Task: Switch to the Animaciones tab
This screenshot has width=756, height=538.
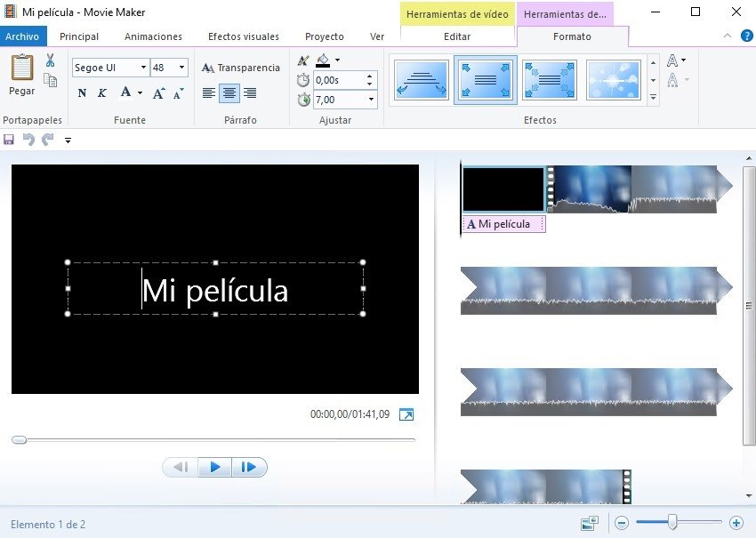Action: [153, 36]
